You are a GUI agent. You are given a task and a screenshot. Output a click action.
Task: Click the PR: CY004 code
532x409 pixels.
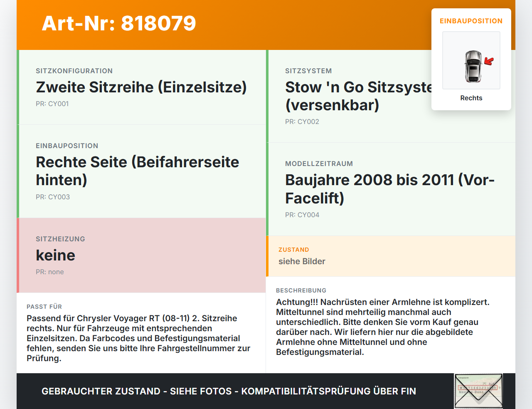tap(302, 215)
